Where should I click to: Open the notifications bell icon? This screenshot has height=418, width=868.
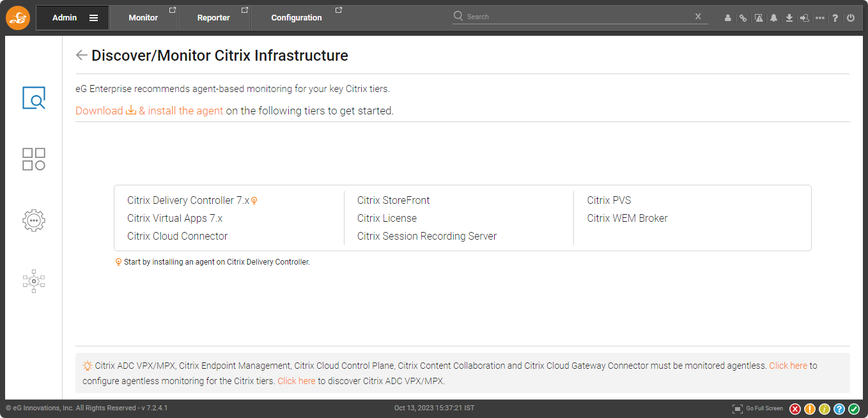coord(773,18)
